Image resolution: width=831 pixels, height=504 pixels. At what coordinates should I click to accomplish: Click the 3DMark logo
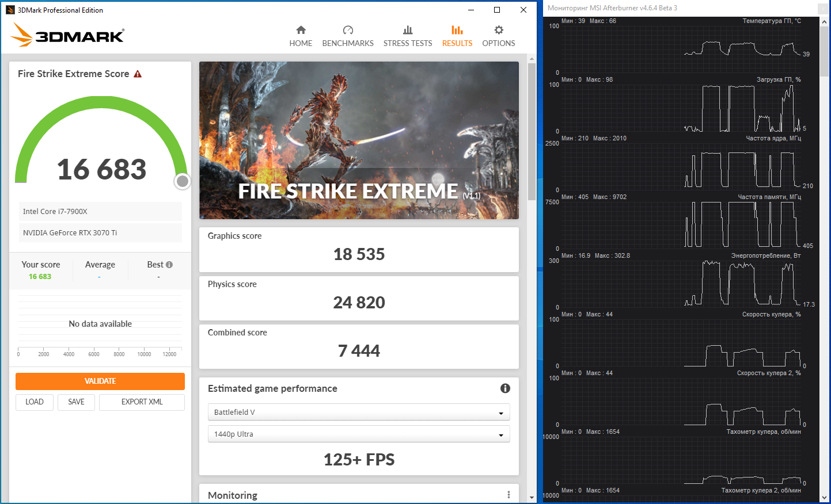[x=67, y=36]
